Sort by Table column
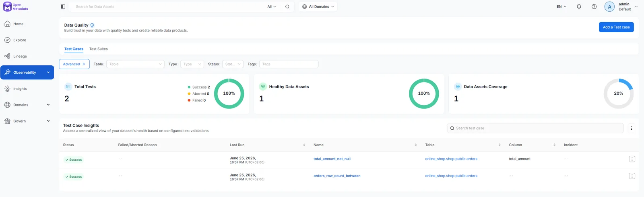Screen dimensions: 644x197 (x=500, y=145)
